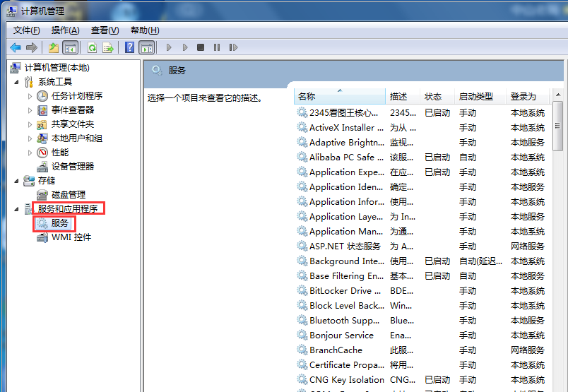The height and width of the screenshot is (392, 568).
Task: Select 性能 in the tree
Action: [x=60, y=153]
